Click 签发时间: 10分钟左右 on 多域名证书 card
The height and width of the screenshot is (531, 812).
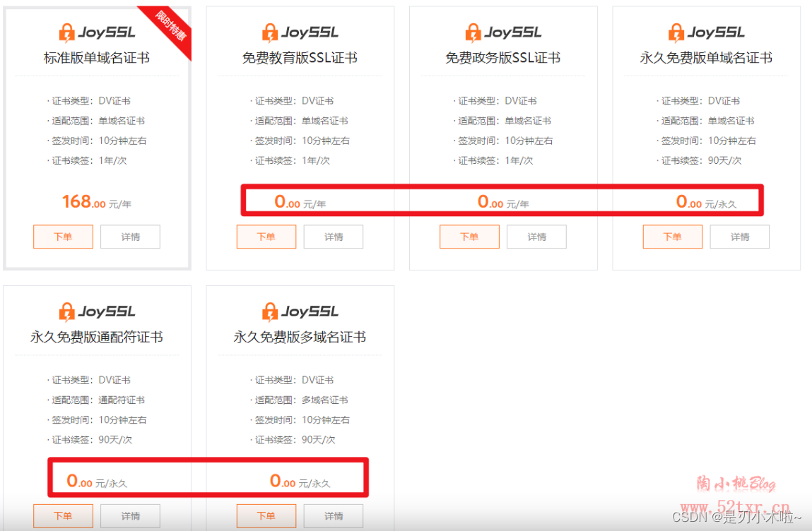(x=300, y=420)
